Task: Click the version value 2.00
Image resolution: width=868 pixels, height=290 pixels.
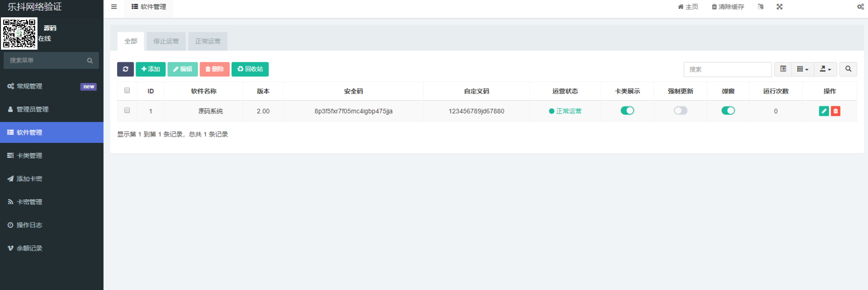Action: click(x=263, y=111)
